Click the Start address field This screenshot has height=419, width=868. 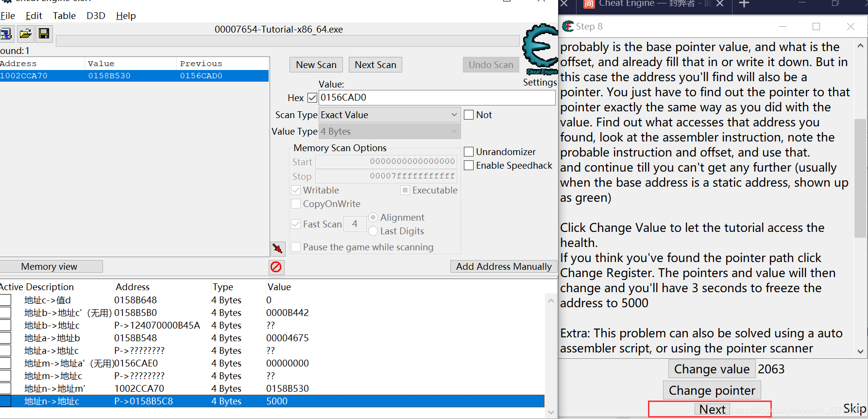(386, 161)
